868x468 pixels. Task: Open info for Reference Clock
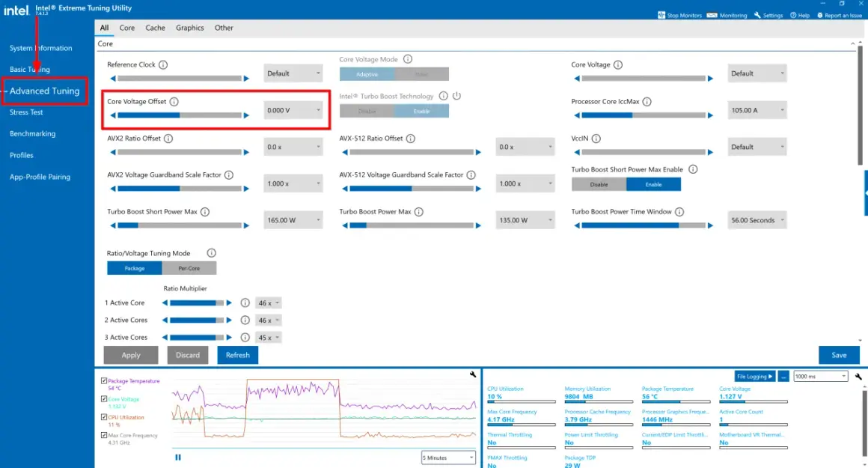163,65
